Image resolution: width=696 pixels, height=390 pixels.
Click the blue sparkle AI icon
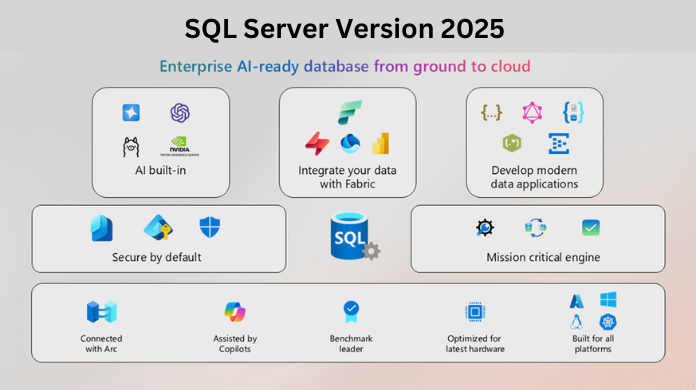point(131,113)
